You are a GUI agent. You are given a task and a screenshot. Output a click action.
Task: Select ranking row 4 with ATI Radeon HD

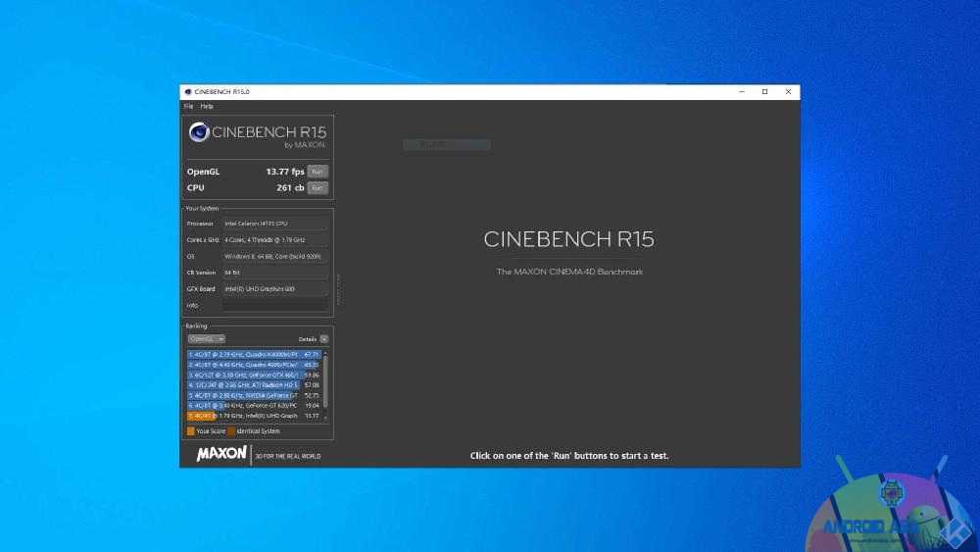[255, 385]
